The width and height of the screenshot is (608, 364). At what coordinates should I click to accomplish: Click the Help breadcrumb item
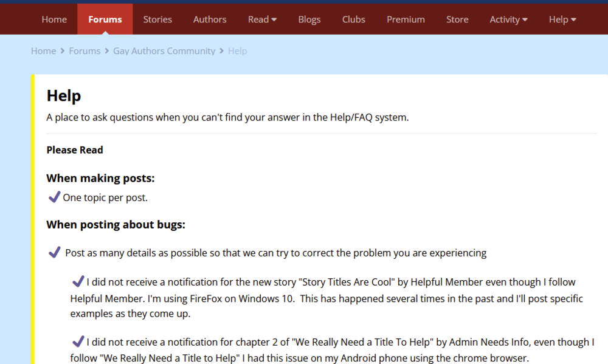click(x=237, y=51)
